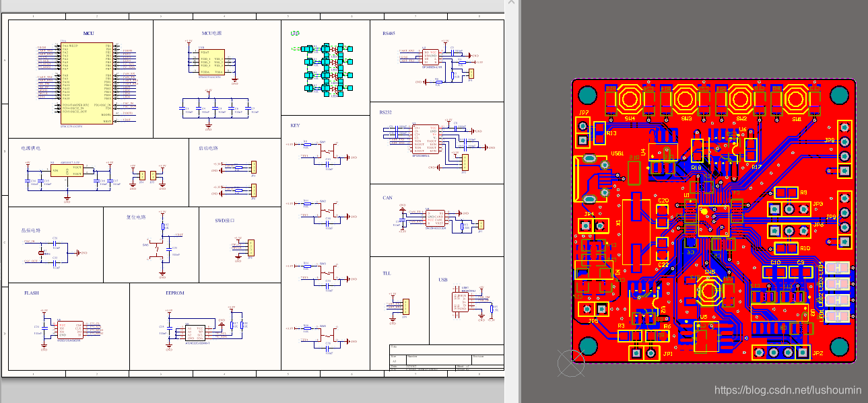Viewport: 868px width, 403px height.
Task: Select the U1 MCU footprint on PCB
Action: pos(703,217)
